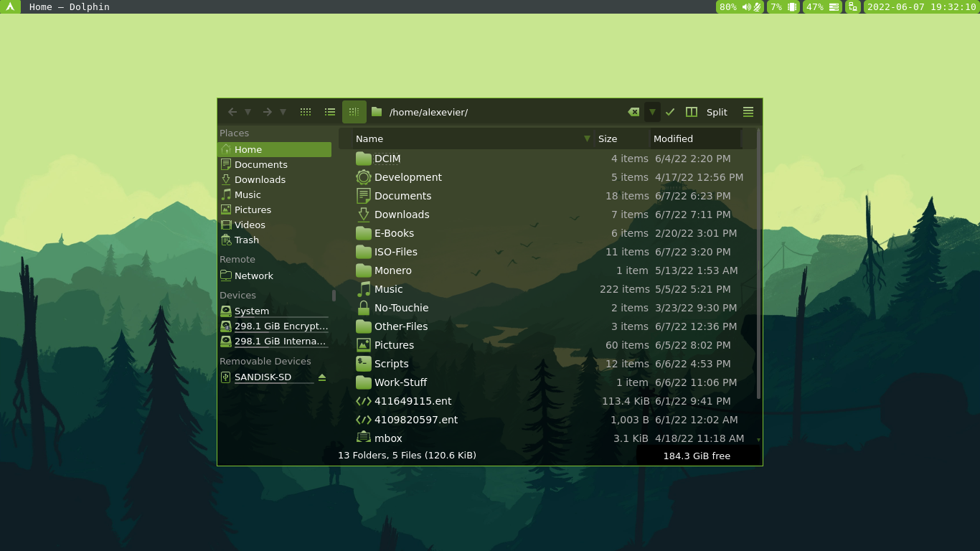Image resolution: width=980 pixels, height=551 pixels.
Task: Go back with the left arrow
Action: pos(232,112)
